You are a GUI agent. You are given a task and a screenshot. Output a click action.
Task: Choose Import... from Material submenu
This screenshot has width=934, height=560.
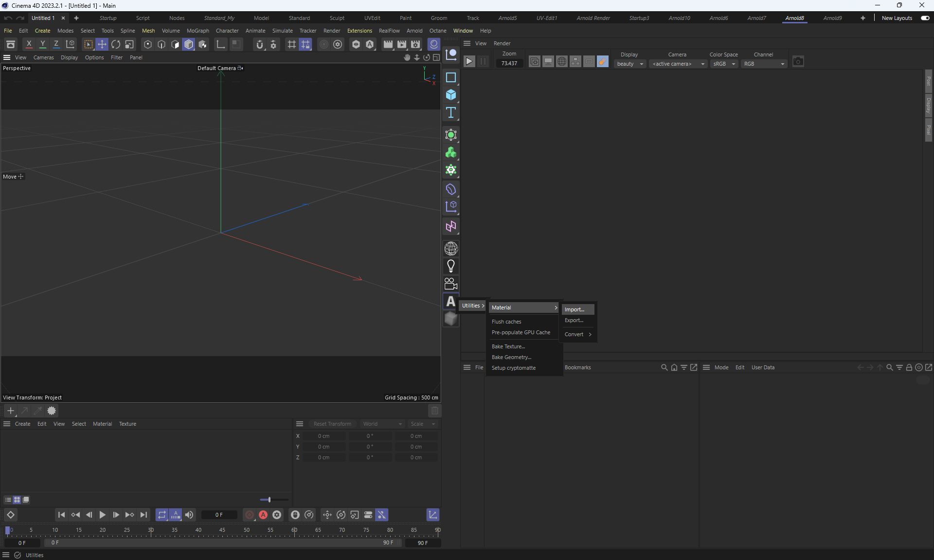pyautogui.click(x=575, y=309)
